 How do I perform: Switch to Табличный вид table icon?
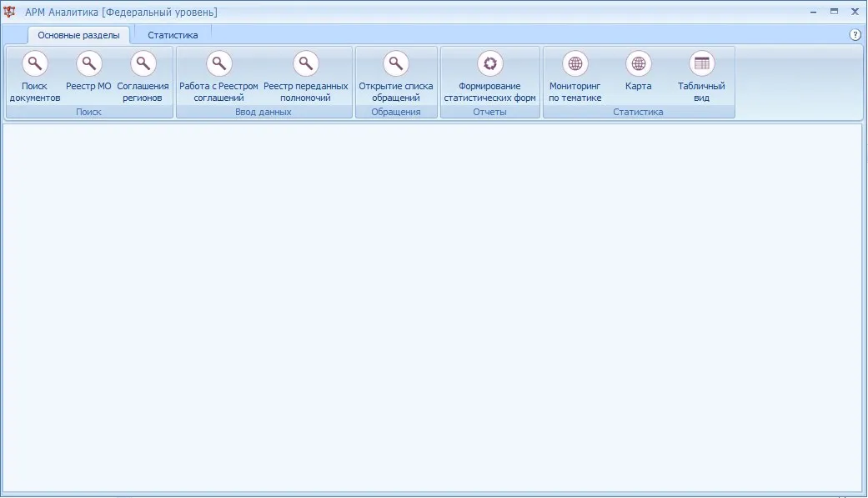point(701,63)
